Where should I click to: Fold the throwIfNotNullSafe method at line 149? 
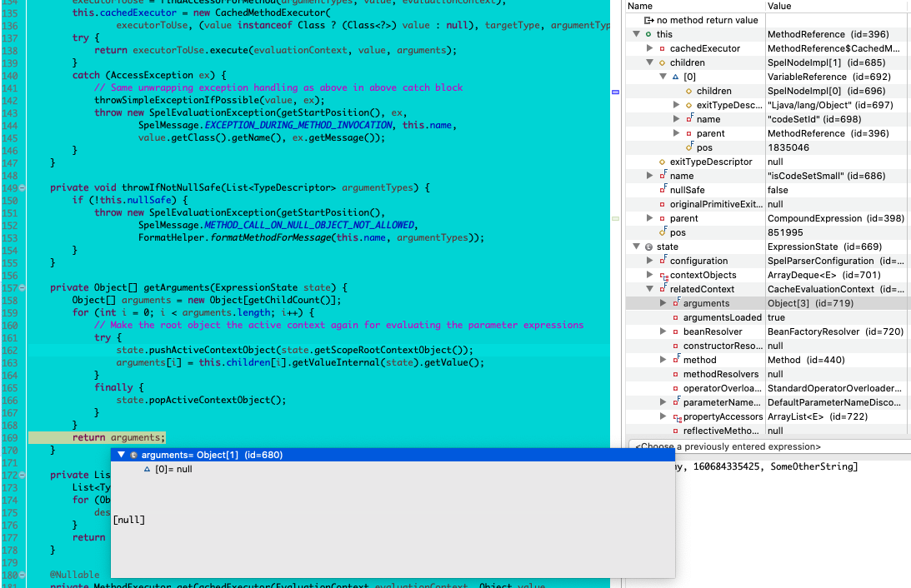click(22, 187)
